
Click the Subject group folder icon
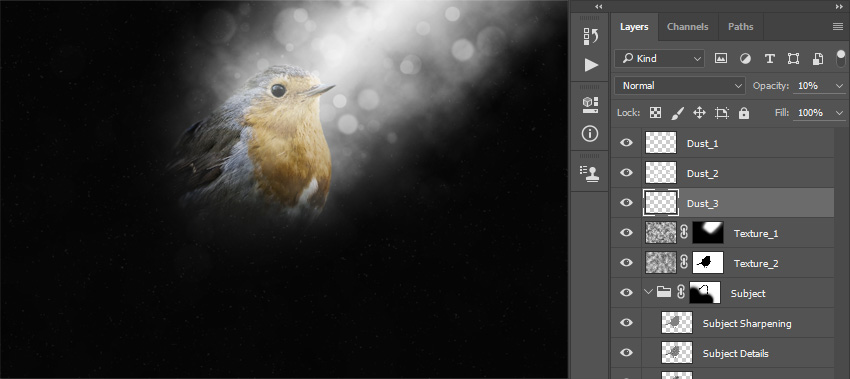(664, 293)
